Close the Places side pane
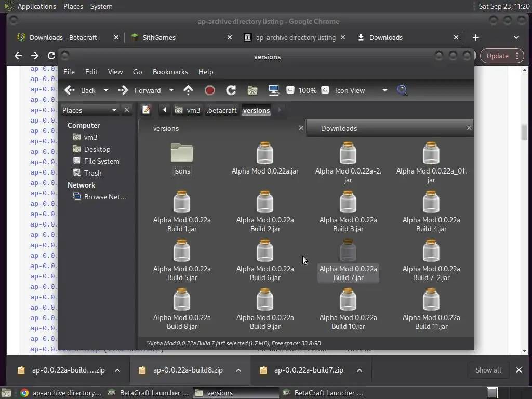The image size is (532, 399). click(127, 110)
